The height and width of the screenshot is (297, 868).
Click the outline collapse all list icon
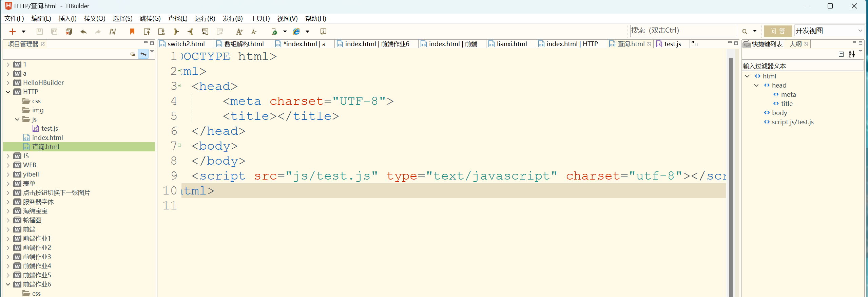pyautogui.click(x=841, y=54)
